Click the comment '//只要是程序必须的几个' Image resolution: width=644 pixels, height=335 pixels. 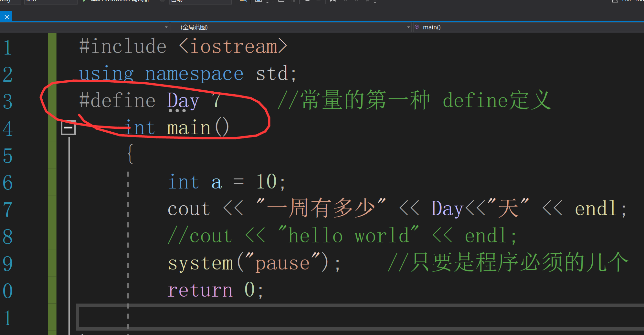tap(508, 262)
